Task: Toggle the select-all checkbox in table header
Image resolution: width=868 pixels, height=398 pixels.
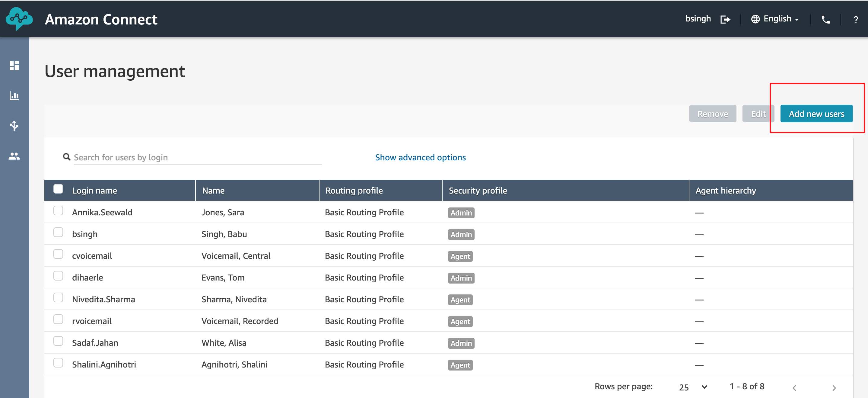Action: (x=58, y=189)
